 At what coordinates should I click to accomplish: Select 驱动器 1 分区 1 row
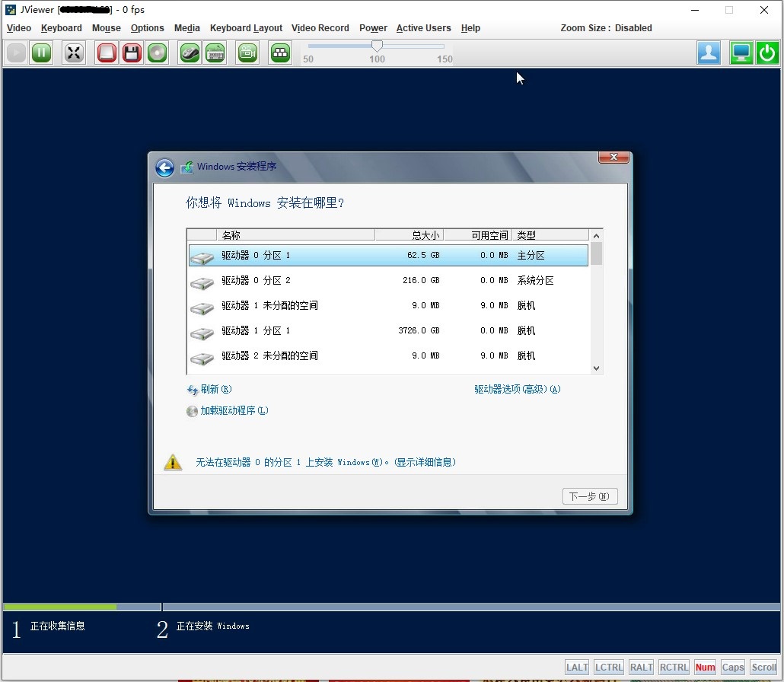point(388,330)
